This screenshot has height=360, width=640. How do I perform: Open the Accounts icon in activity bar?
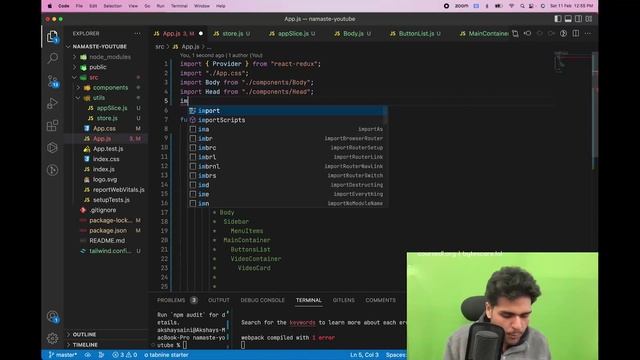pyautogui.click(x=52, y=316)
